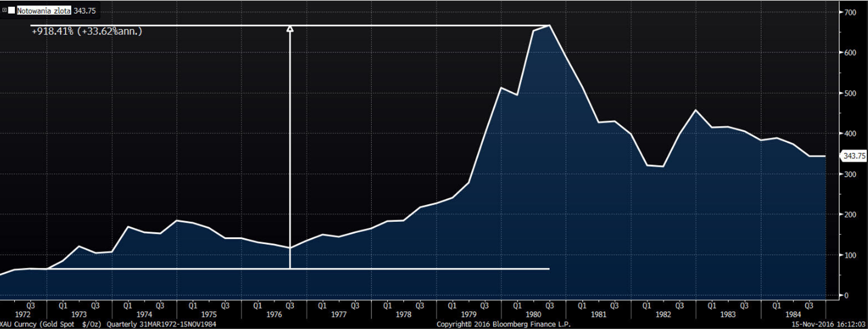Click the white series color swatch
The width and height of the screenshot is (868, 330).
12,10
